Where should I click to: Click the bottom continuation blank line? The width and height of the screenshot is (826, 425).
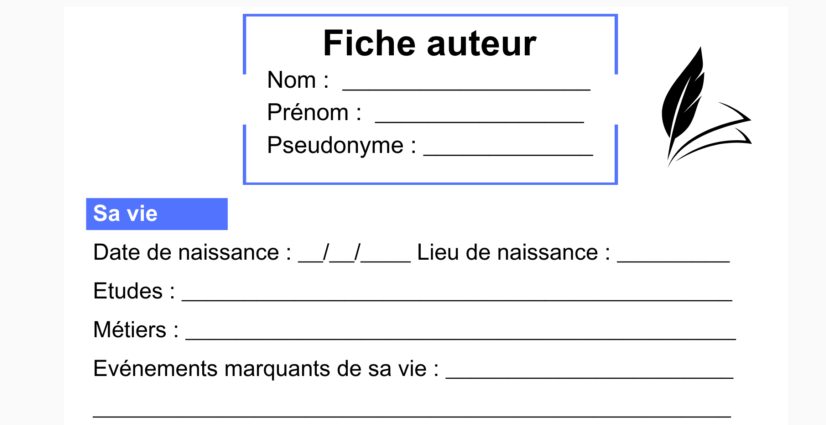412,416
